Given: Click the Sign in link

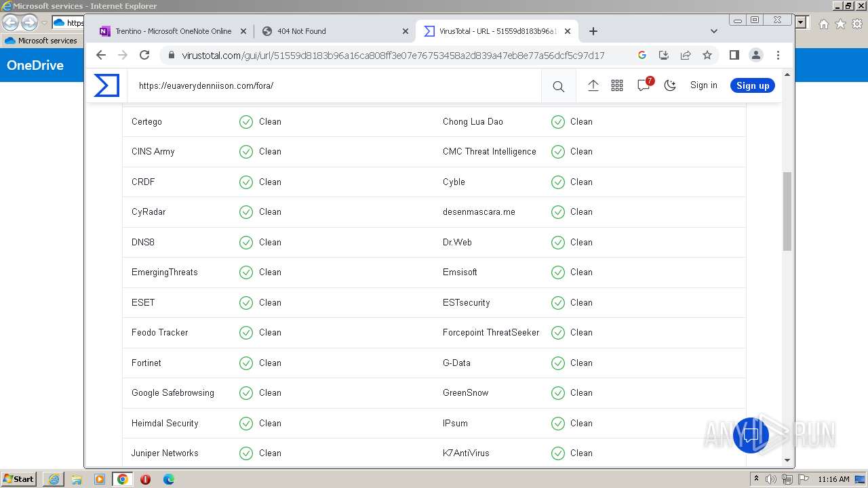Looking at the screenshot, I should (x=703, y=85).
